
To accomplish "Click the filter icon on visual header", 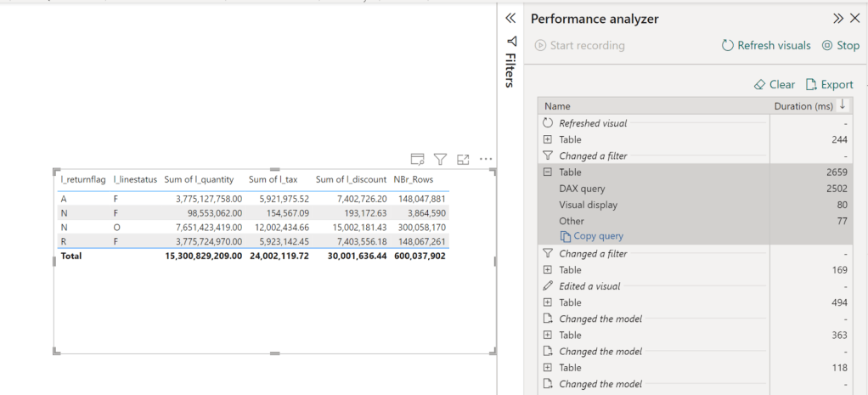I will pos(440,159).
